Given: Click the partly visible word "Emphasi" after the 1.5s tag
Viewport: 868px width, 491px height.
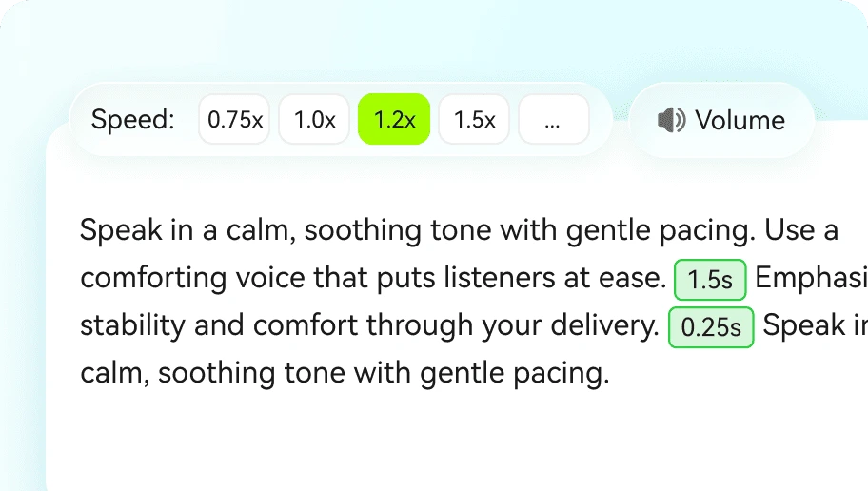Looking at the screenshot, I should [x=811, y=279].
